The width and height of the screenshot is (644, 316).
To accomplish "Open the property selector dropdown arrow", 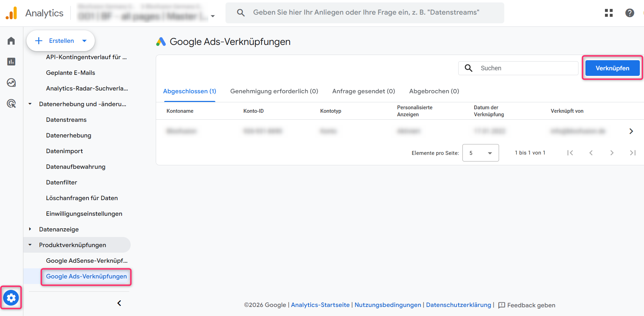I will coord(213,16).
